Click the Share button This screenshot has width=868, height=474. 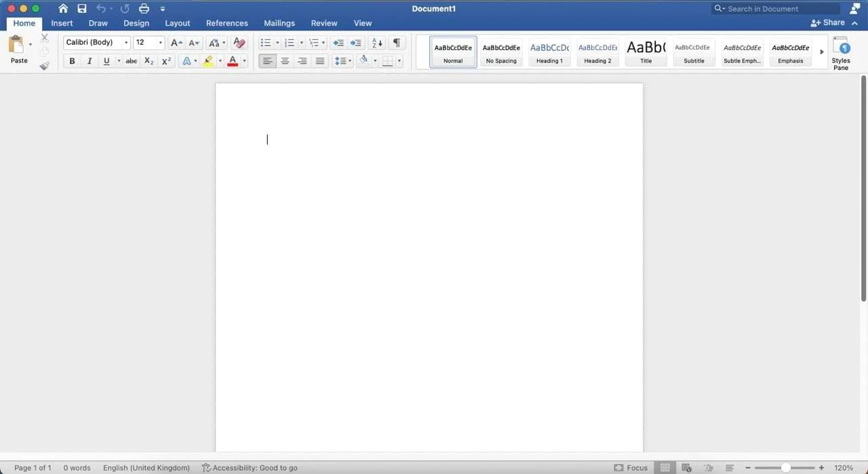coord(828,22)
